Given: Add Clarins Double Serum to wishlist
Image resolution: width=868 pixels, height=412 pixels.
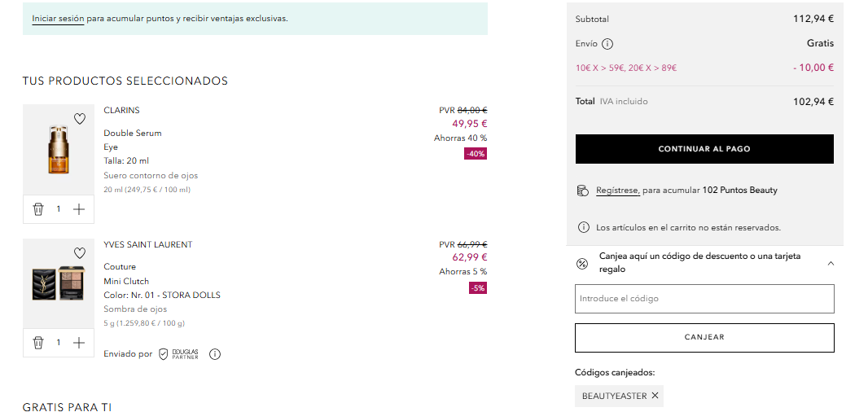Looking at the screenshot, I should 79,119.
